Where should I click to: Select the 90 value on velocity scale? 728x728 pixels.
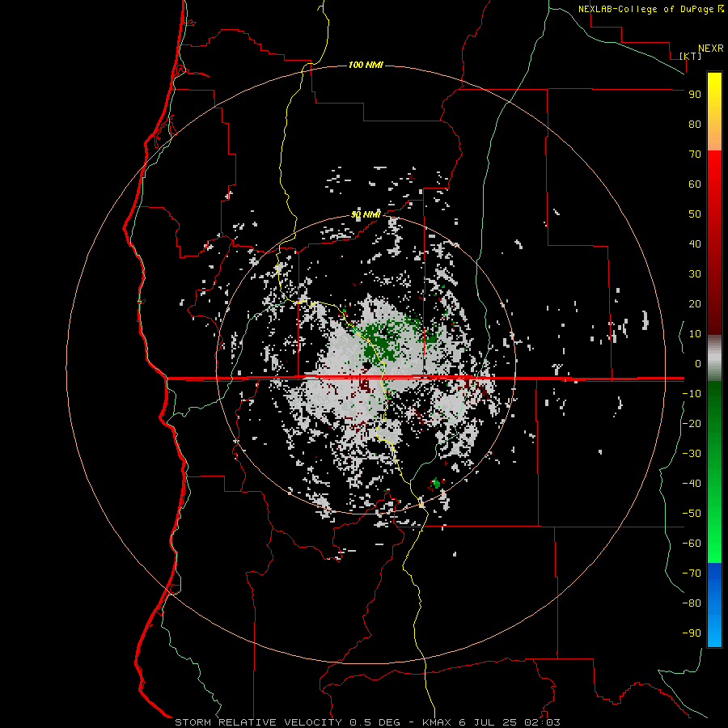(x=695, y=95)
